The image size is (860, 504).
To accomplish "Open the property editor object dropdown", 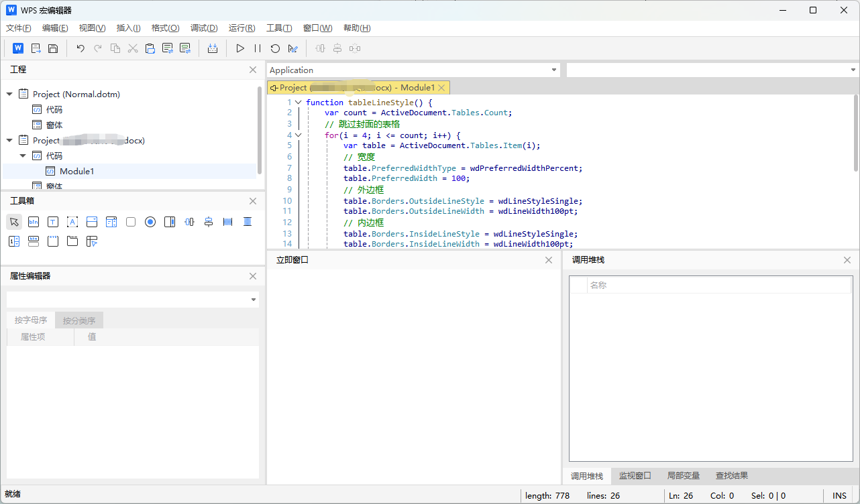I will (x=254, y=300).
